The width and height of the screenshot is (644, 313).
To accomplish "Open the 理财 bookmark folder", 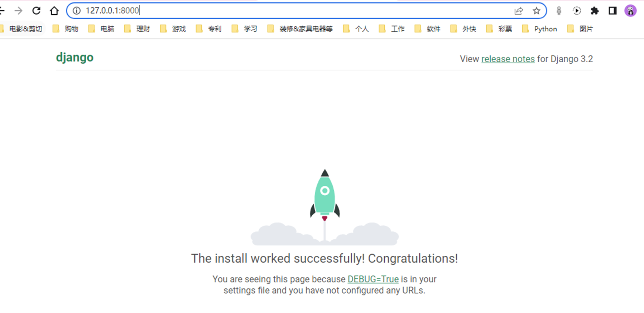I will [x=137, y=29].
